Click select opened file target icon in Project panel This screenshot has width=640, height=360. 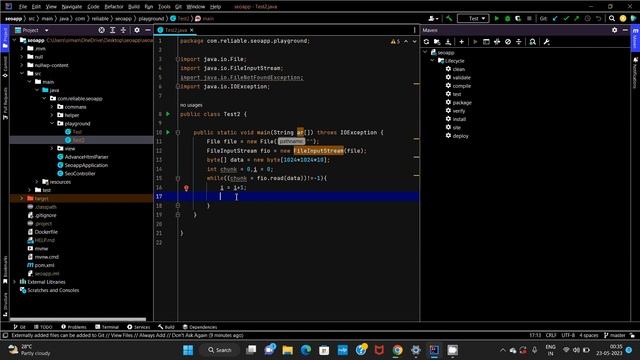coord(101,30)
